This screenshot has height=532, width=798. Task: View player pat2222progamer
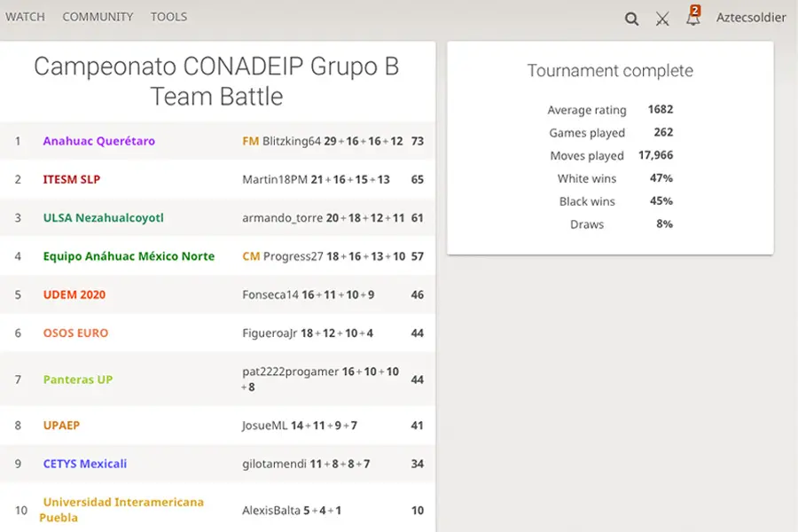tap(290, 372)
